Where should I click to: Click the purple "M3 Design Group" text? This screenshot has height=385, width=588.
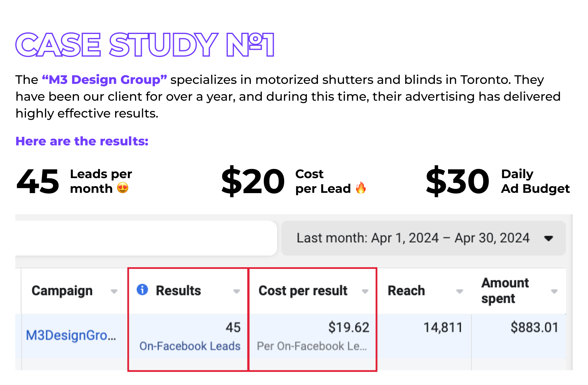coord(104,80)
